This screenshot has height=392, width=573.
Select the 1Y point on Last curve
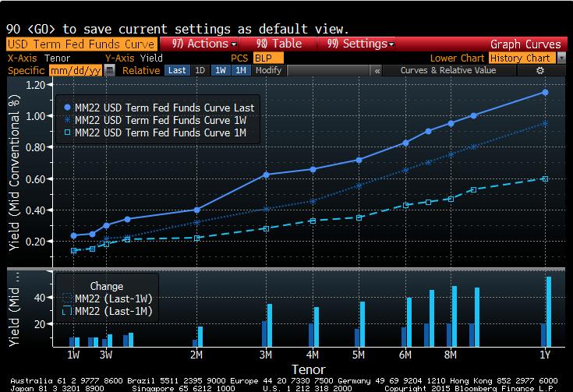pyautogui.click(x=545, y=93)
